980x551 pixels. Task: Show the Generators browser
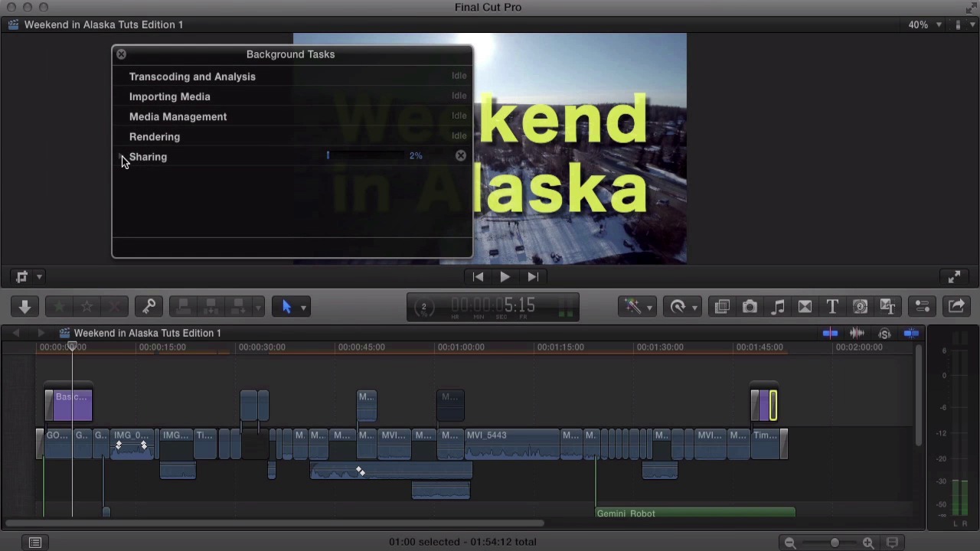click(x=860, y=307)
